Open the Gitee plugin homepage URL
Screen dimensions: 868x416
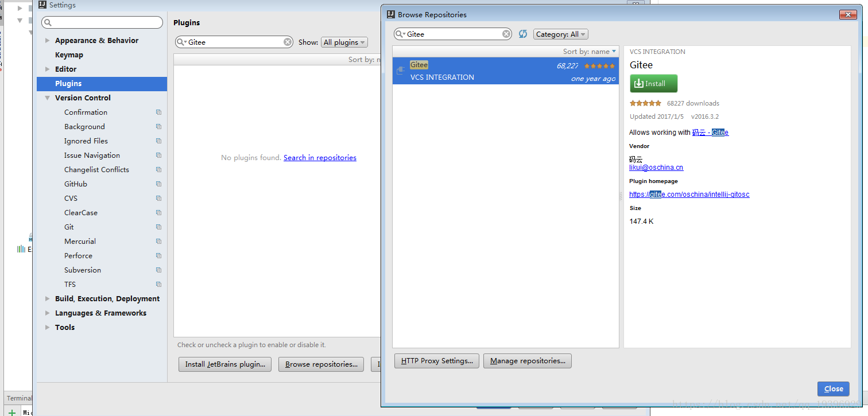tap(689, 195)
